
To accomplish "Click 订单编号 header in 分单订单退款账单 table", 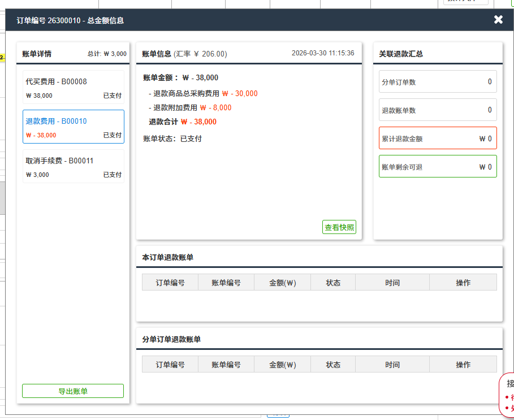I will [170, 365].
